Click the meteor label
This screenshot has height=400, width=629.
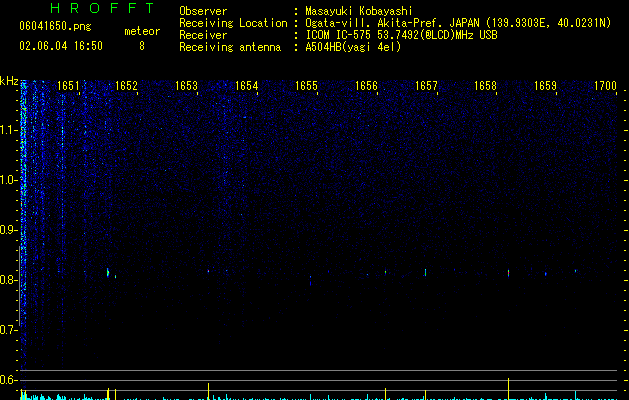[x=142, y=31]
